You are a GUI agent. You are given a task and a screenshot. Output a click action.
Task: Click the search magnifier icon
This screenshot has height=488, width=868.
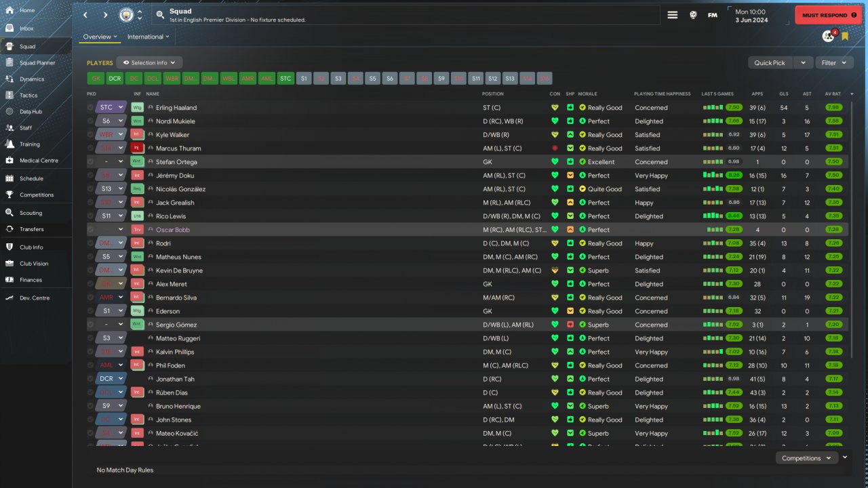click(x=160, y=14)
